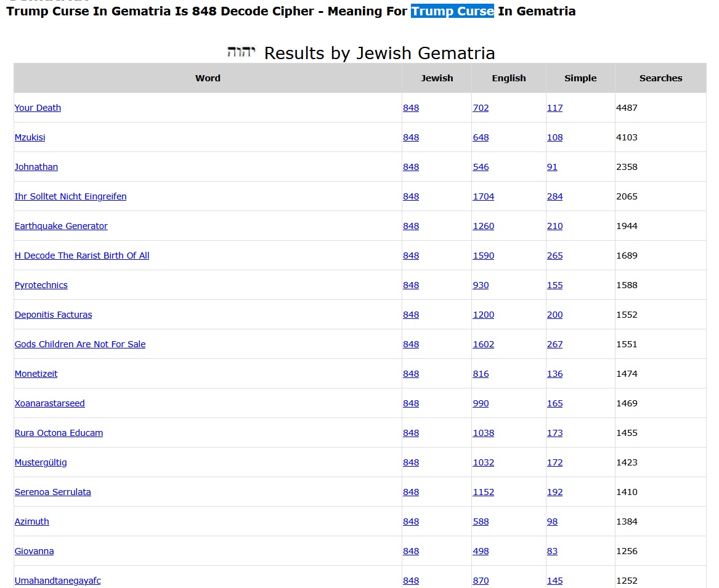Open the 'Johnathan' word link
Viewport: 719px width, 588px height.
click(x=36, y=167)
